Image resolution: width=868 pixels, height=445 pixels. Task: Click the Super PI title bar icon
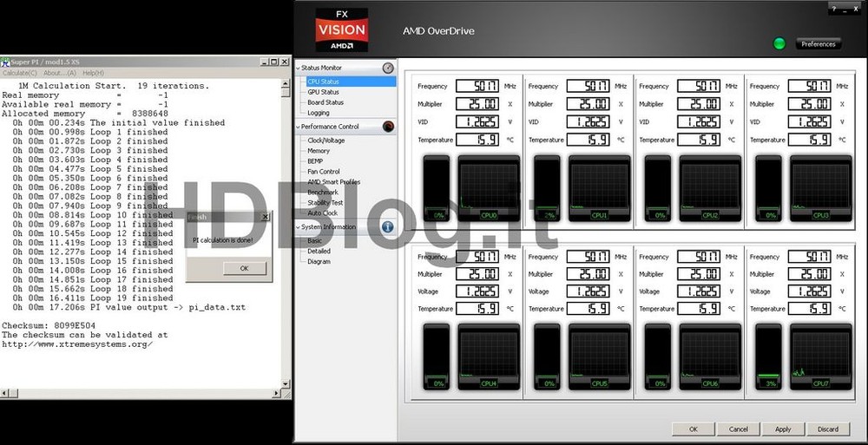[5, 62]
